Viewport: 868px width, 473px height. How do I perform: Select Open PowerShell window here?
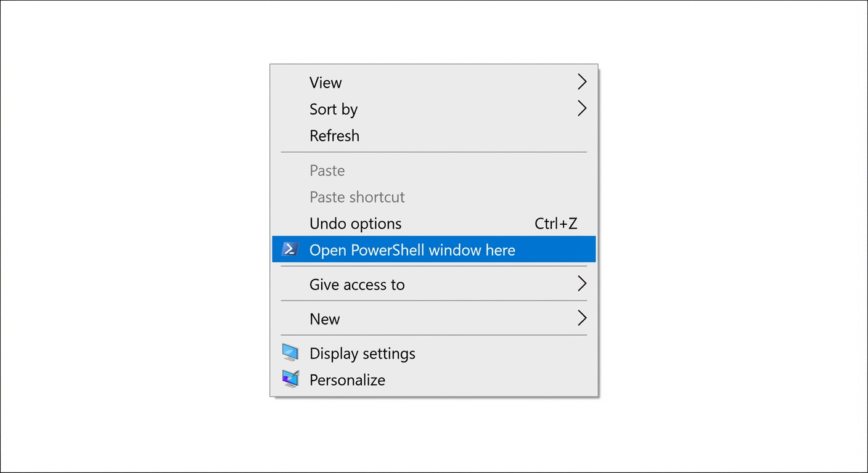coord(412,249)
